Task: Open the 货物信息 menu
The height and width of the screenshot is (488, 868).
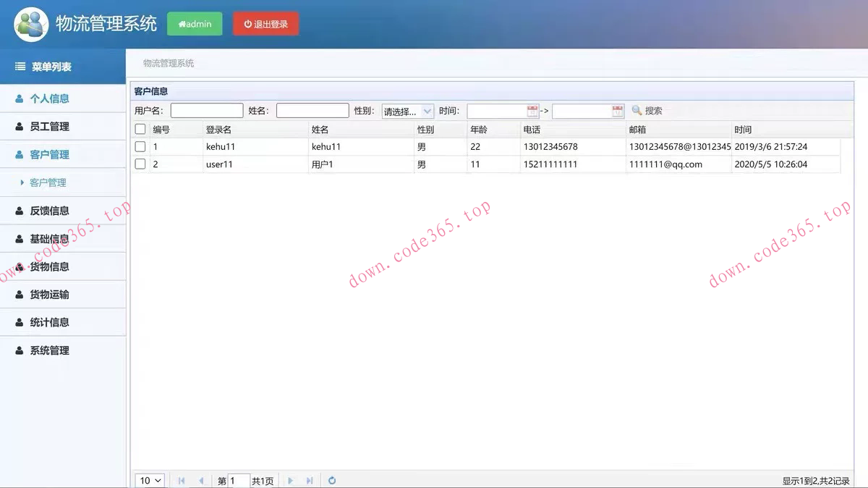Action: (x=63, y=267)
